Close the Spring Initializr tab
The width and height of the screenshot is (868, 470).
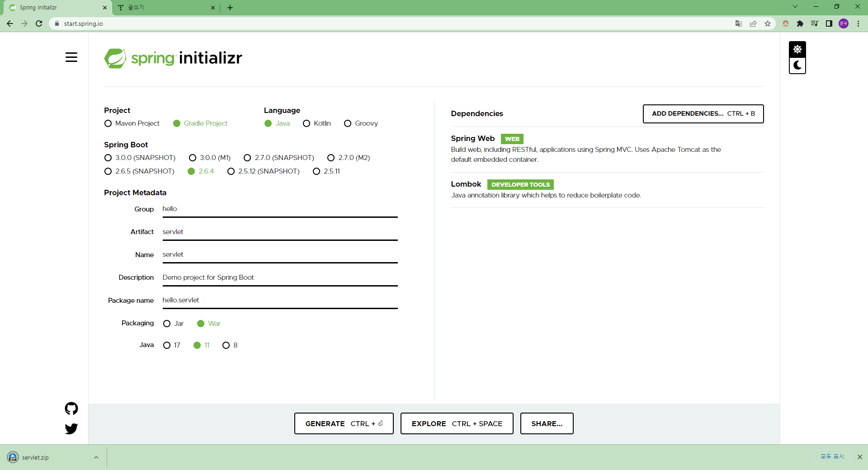[x=105, y=8]
